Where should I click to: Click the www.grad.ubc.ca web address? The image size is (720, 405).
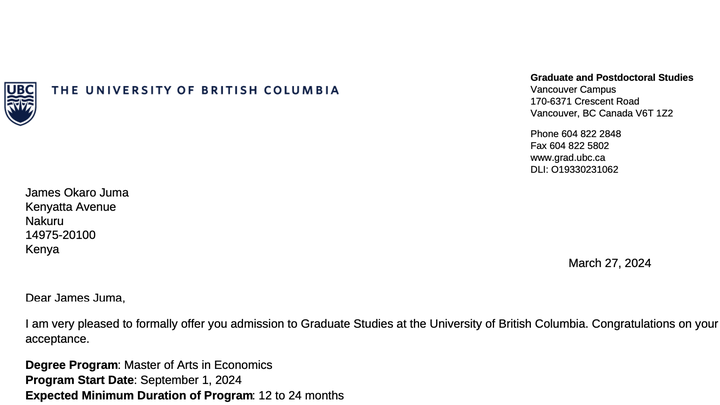pyautogui.click(x=568, y=158)
